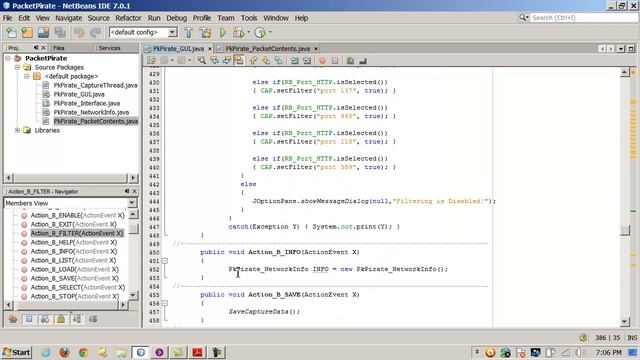The image size is (640, 360).
Task: Open the Debug Main Project dropdown arrow
Action: click(x=248, y=32)
